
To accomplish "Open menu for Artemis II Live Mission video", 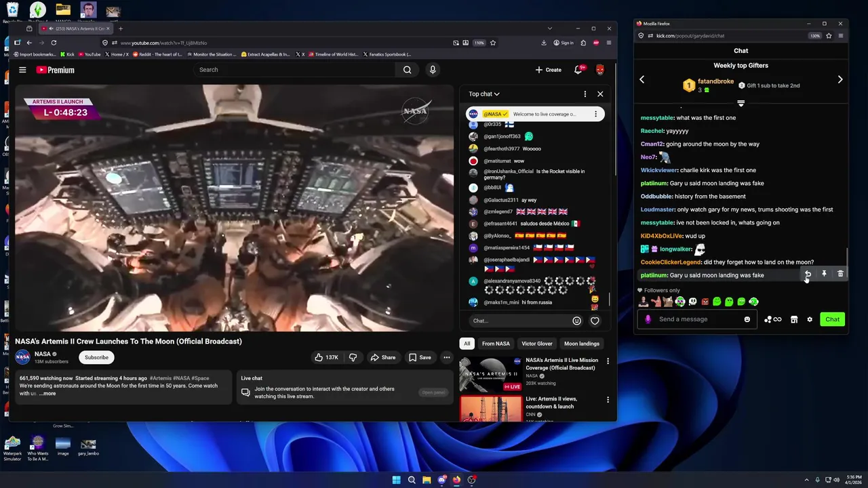I will pyautogui.click(x=608, y=361).
